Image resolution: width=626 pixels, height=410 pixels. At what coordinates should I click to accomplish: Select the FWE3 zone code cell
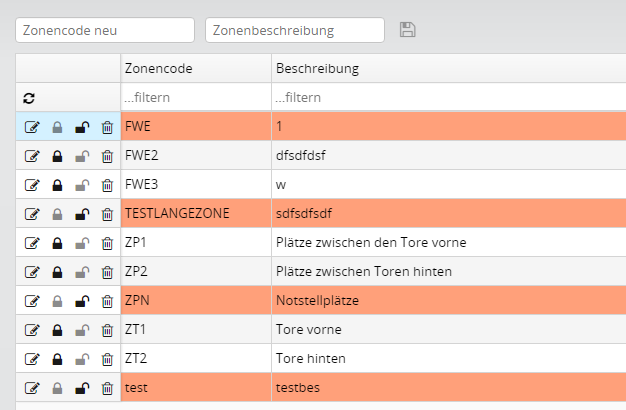196,184
